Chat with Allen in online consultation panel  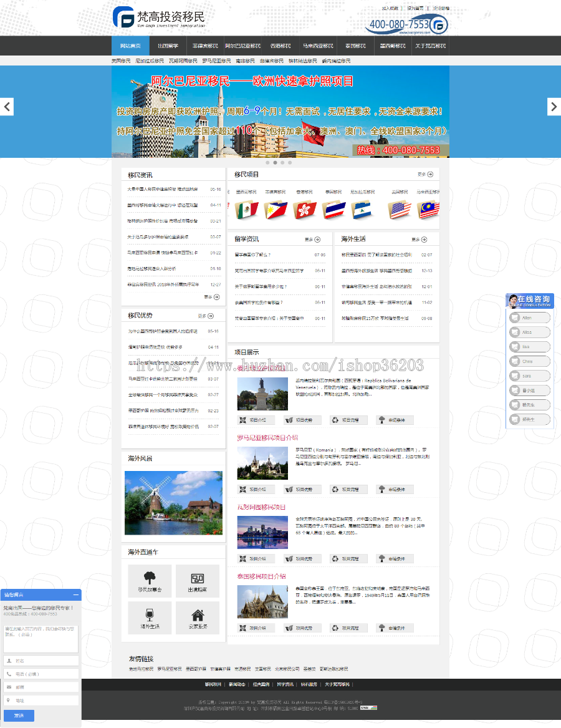point(529,318)
